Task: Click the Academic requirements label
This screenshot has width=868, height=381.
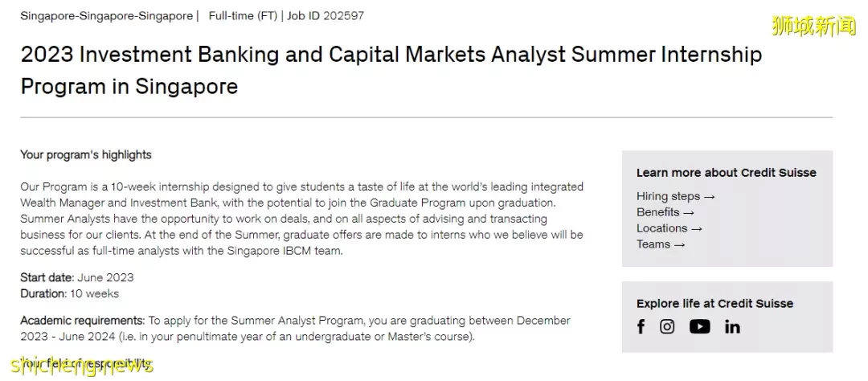Action: [83, 320]
